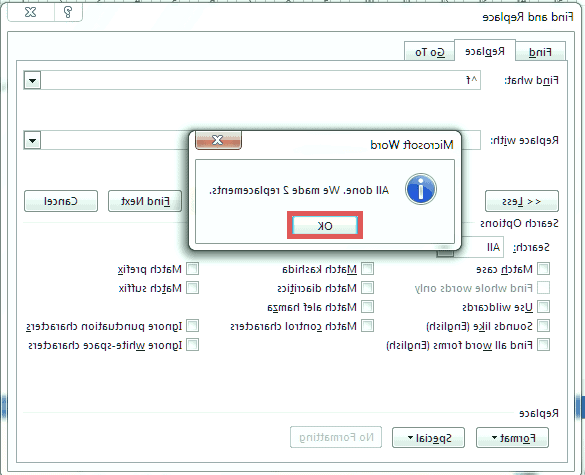Enable Sounds like (English) option
Image resolution: width=585 pixels, height=475 pixels.
tap(543, 326)
